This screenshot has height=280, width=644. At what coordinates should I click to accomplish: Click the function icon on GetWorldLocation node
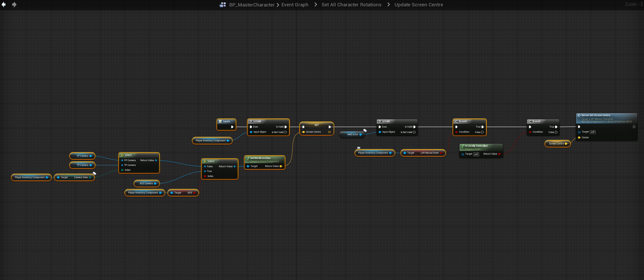point(248,158)
